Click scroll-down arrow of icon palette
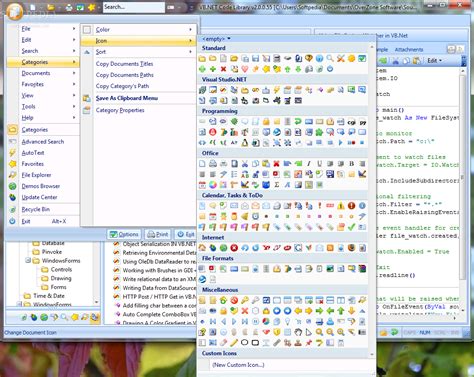This screenshot has width=474, height=377. (x=372, y=355)
